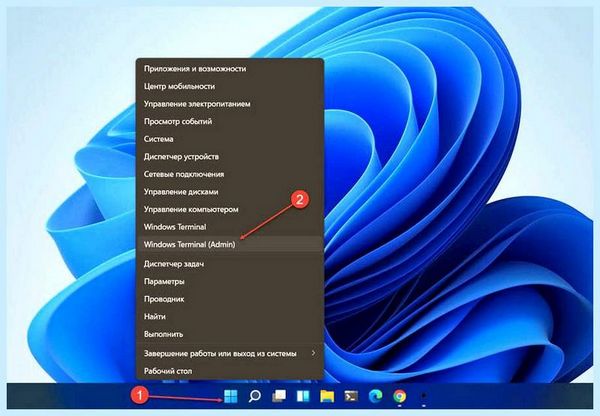Choose 'Управление дисками' in the menu
Viewport: 600px width, 416px height.
pos(230,192)
